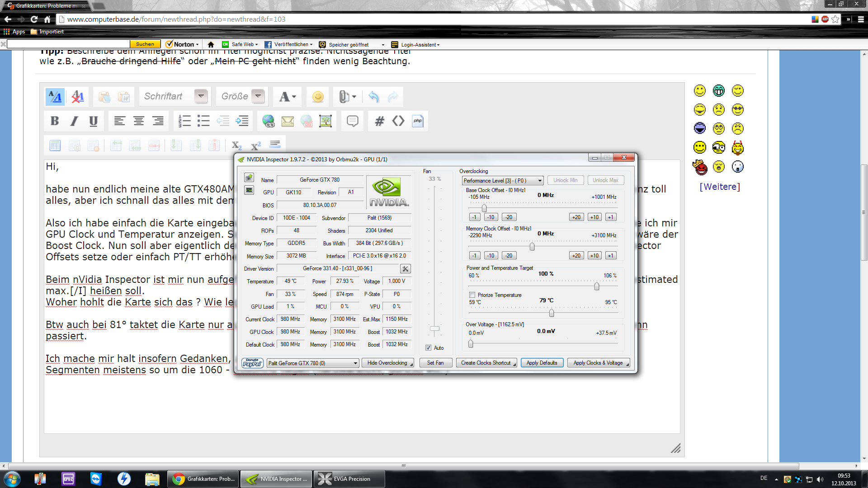868x488 pixels.
Task: Toggle italic formatting in forum editor
Action: [x=74, y=121]
